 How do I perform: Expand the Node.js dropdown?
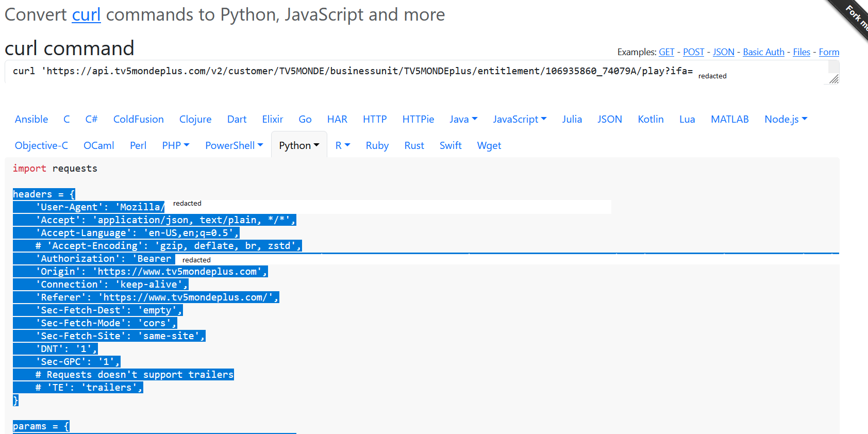(786, 120)
